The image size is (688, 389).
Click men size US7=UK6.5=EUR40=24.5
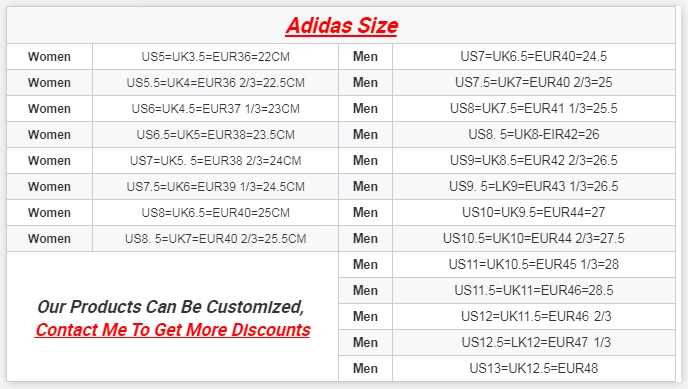click(534, 56)
